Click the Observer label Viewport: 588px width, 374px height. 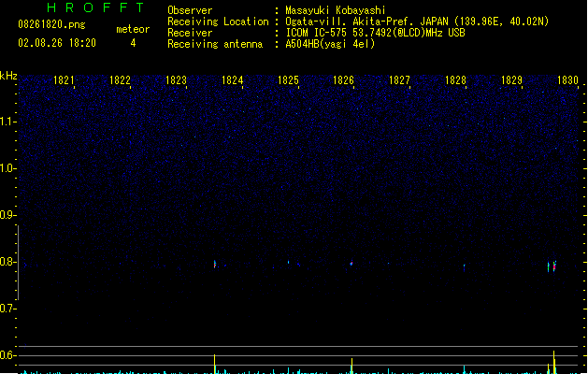click(190, 10)
